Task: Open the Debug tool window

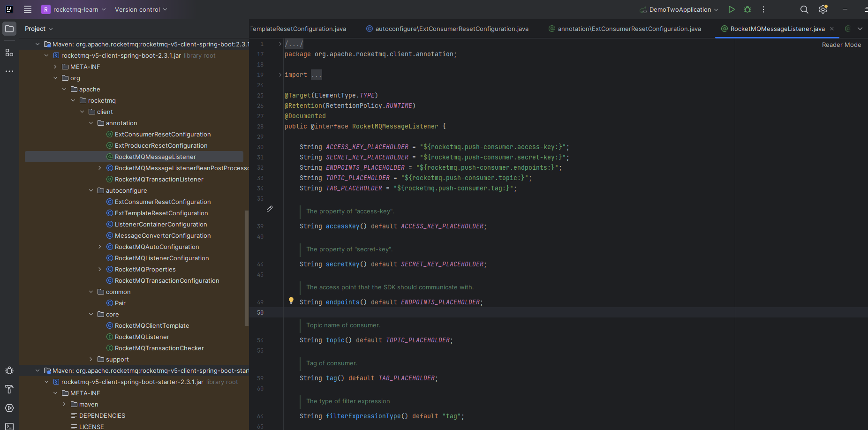Action: 9,370
